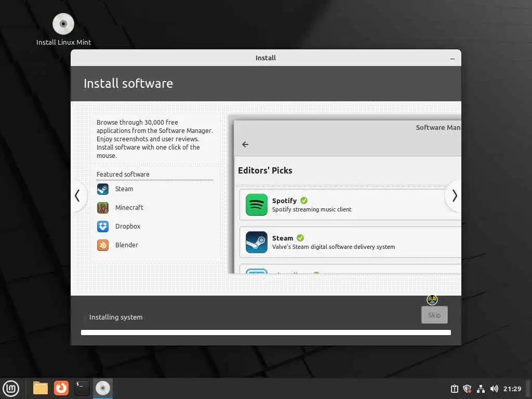Screen dimensions: 532x399
Task: Open the Install Linux Mint desktop icon
Action: coord(63,30)
